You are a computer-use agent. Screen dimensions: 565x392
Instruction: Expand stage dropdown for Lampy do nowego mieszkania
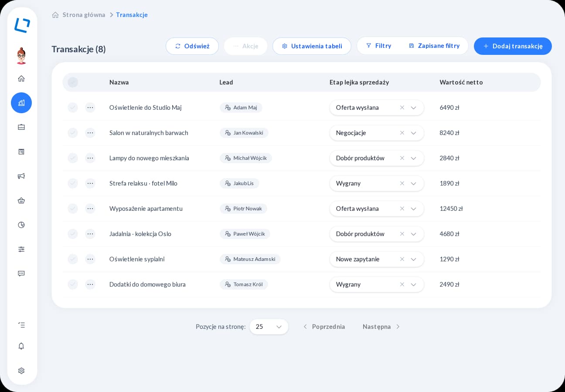click(413, 158)
